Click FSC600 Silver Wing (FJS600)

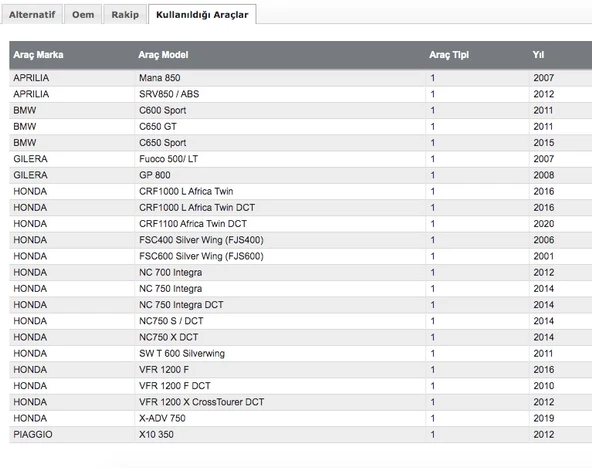click(x=201, y=256)
